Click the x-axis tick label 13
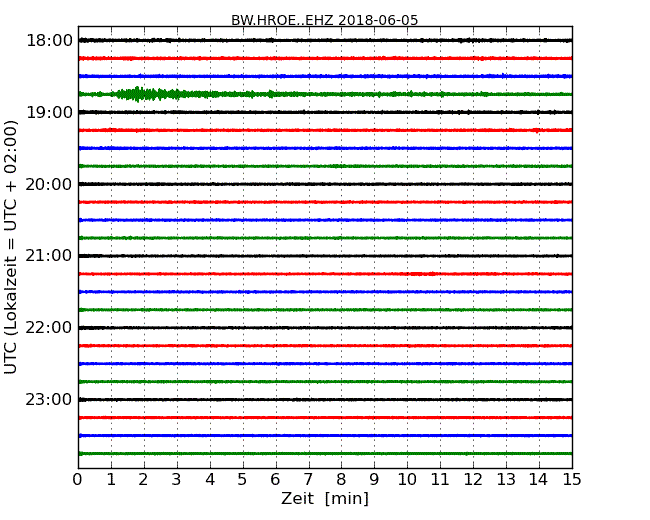This screenshot has height=520, width=650. [506, 479]
